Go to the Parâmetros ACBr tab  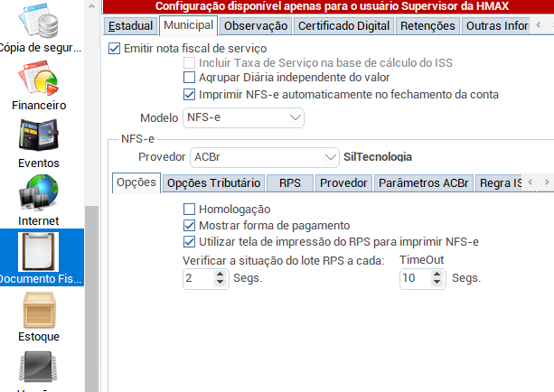424,183
